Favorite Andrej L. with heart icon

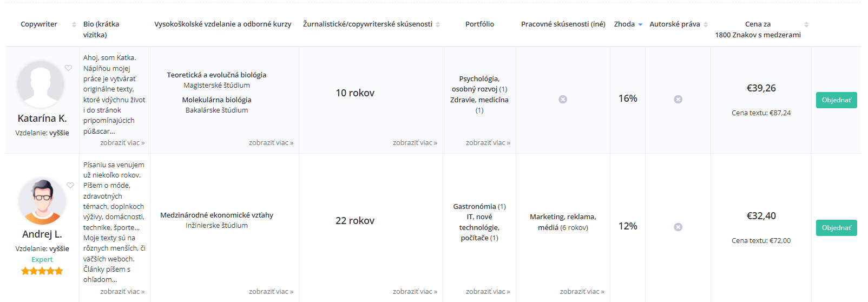(70, 185)
